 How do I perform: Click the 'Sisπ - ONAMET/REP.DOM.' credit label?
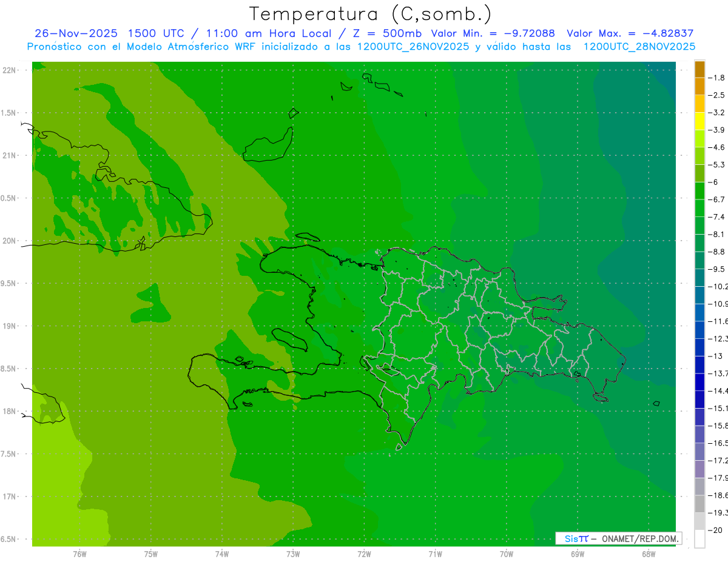pos(618,538)
